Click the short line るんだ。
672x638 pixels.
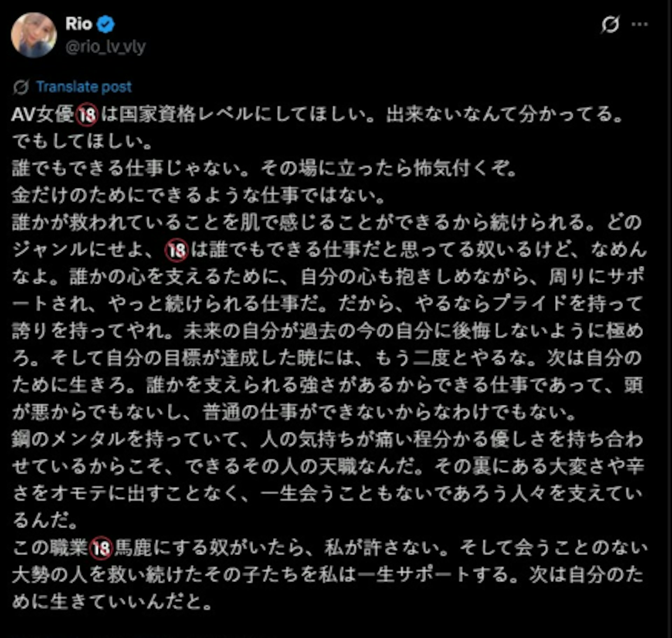tap(45, 521)
